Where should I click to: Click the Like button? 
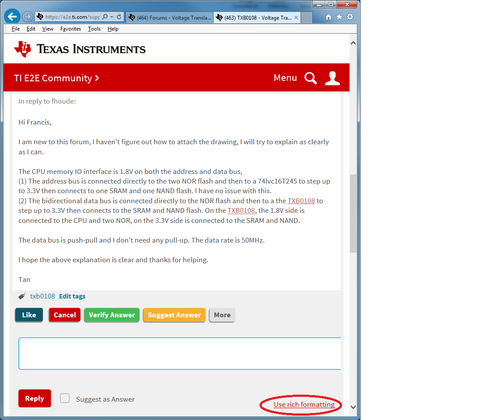click(x=29, y=315)
